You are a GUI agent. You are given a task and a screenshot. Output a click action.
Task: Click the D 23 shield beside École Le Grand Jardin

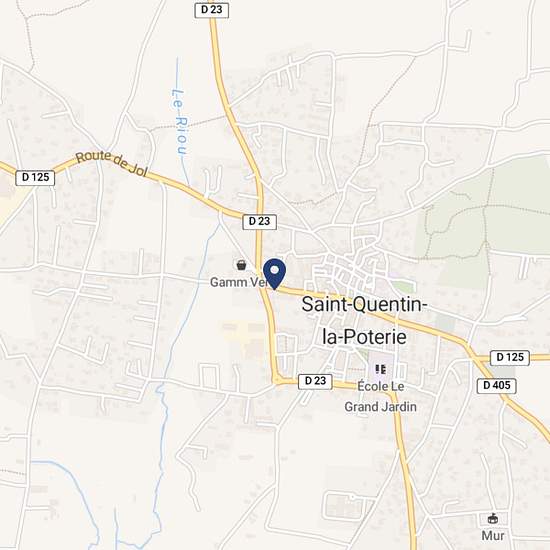(x=315, y=381)
